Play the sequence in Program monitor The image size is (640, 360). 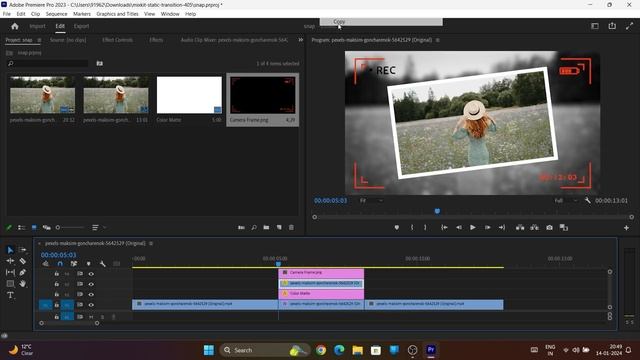point(473,228)
